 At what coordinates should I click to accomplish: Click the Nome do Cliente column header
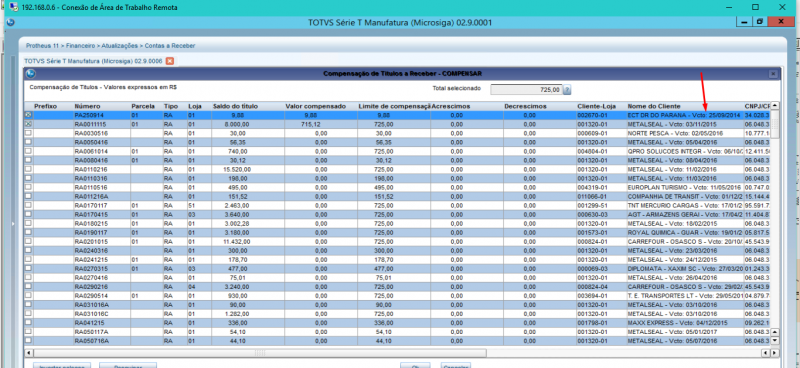[685, 106]
